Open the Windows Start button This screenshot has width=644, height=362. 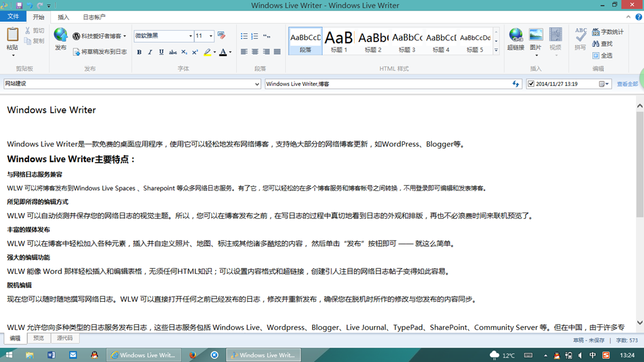click(x=9, y=355)
